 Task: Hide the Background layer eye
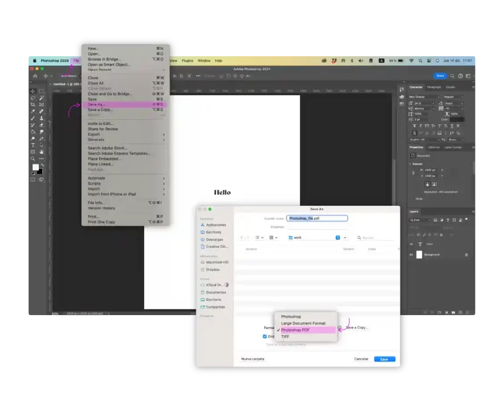tap(411, 255)
